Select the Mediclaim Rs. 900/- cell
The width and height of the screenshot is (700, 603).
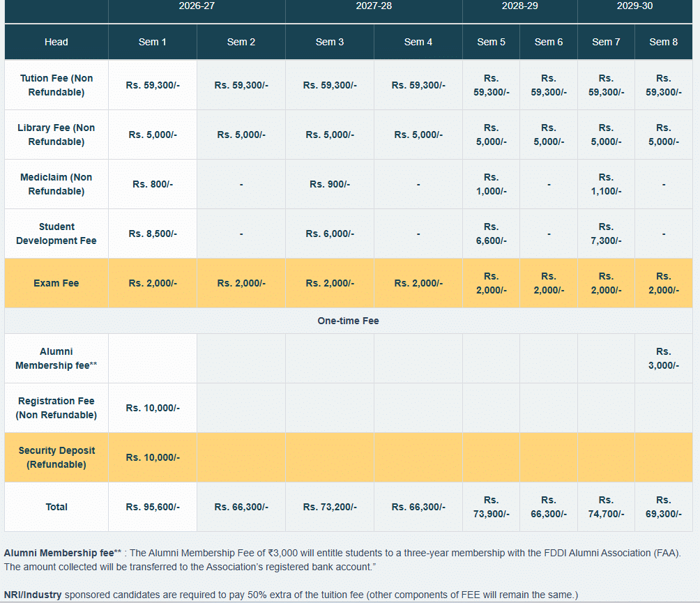click(330, 184)
